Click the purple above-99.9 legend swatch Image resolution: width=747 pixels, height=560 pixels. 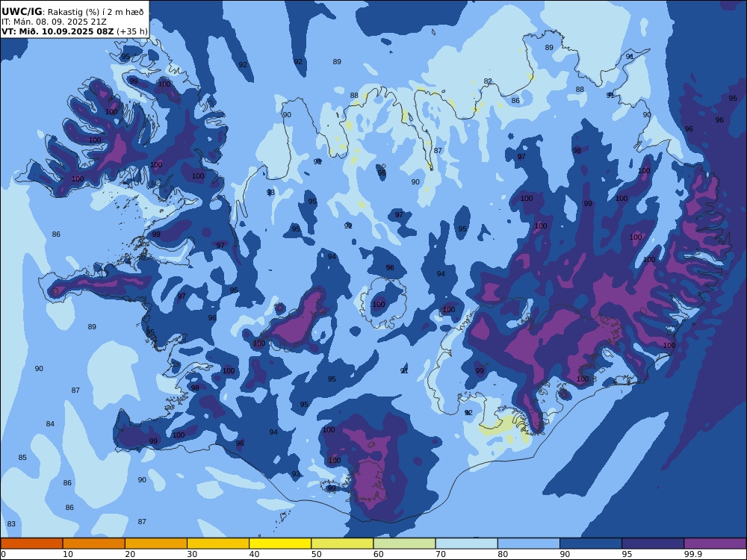(715, 544)
